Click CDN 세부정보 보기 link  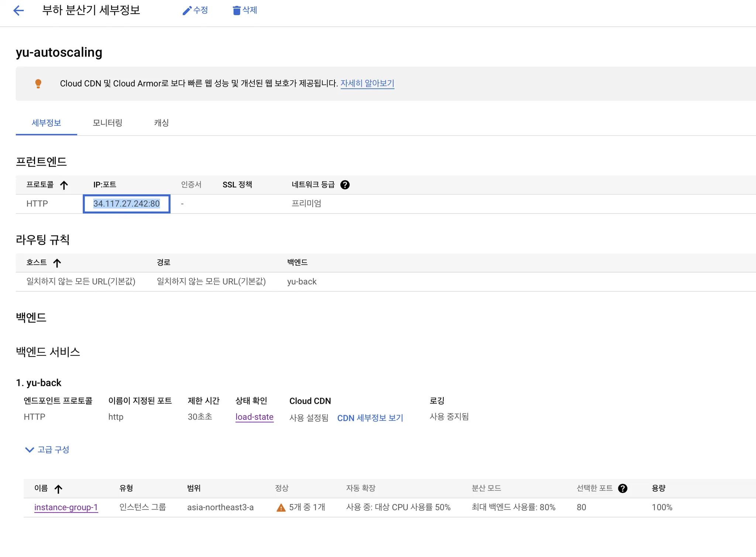(370, 418)
